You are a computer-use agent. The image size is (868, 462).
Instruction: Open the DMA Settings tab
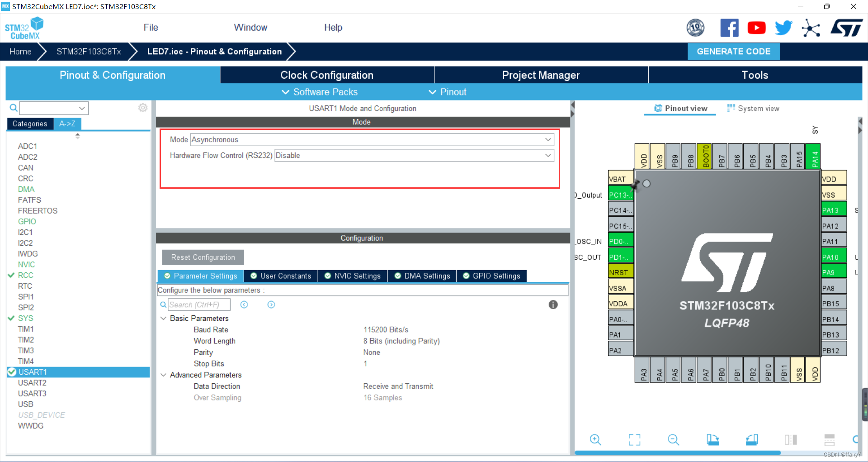[422, 276]
